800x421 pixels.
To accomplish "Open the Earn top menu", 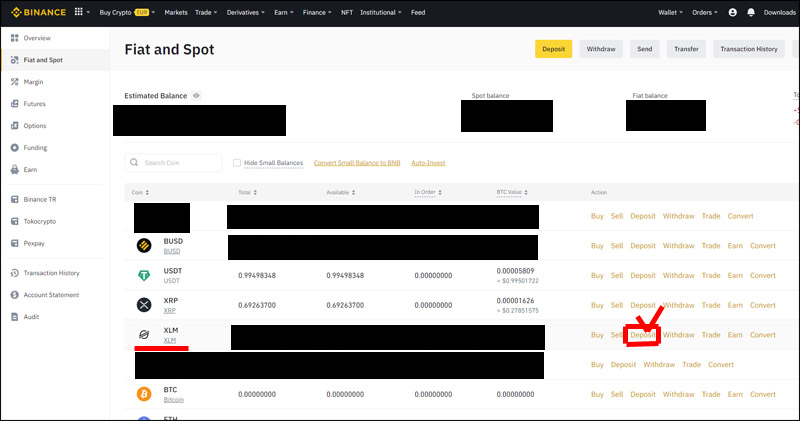I will click(x=284, y=12).
